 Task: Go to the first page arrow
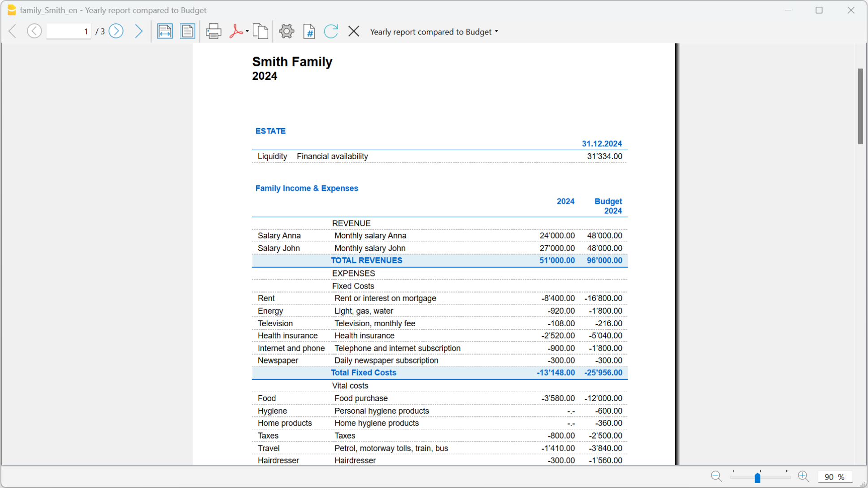coord(13,31)
